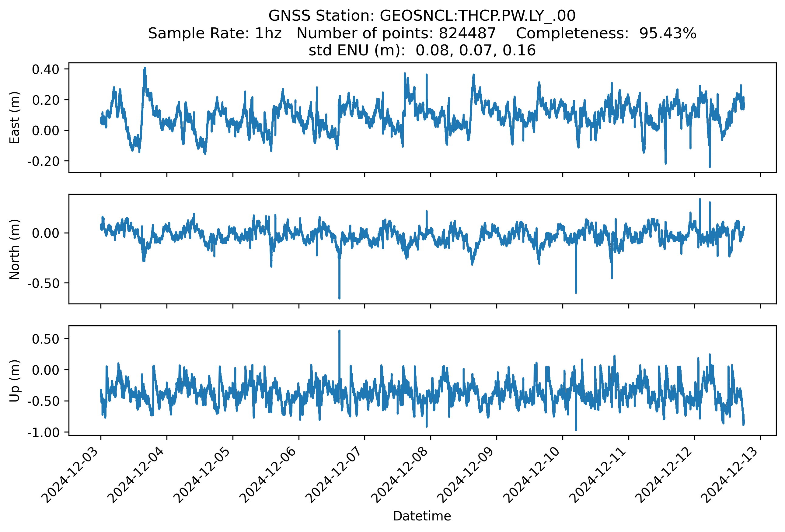Click the 0.50 tick on Up axis
785x532 pixels.
pyautogui.click(x=45, y=339)
